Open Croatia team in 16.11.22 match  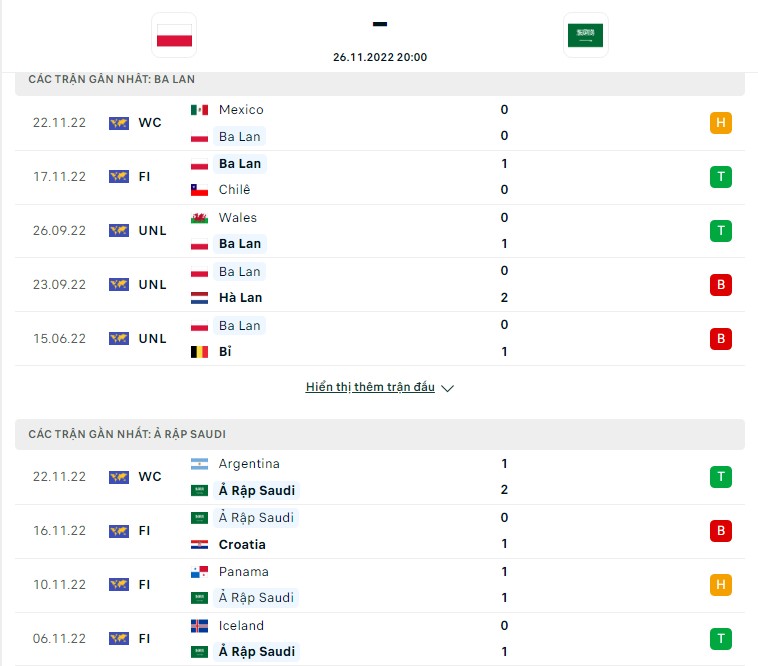[242, 545]
